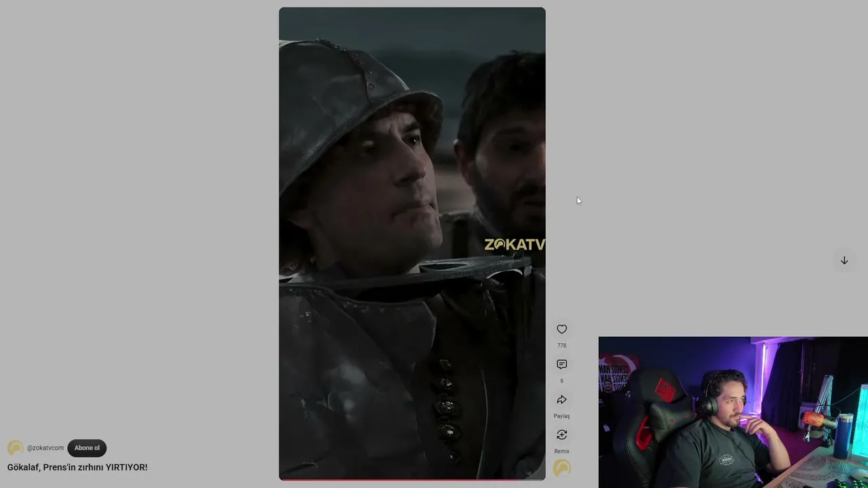868x488 pixels.
Task: Go to next short with down arrow
Action: pos(844,260)
